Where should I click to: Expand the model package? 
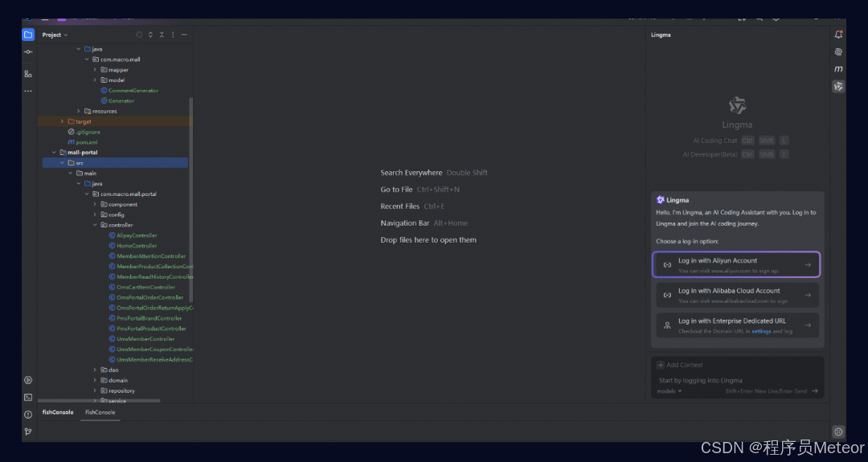pyautogui.click(x=95, y=80)
